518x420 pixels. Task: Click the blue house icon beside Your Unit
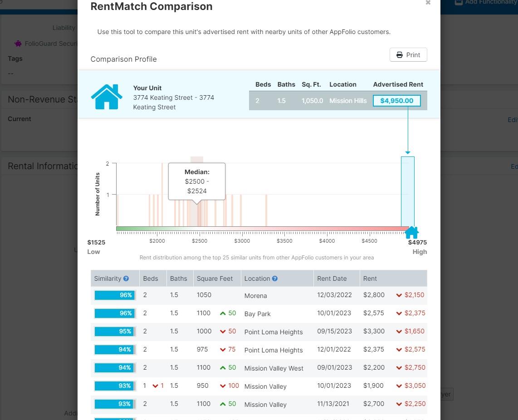point(107,97)
